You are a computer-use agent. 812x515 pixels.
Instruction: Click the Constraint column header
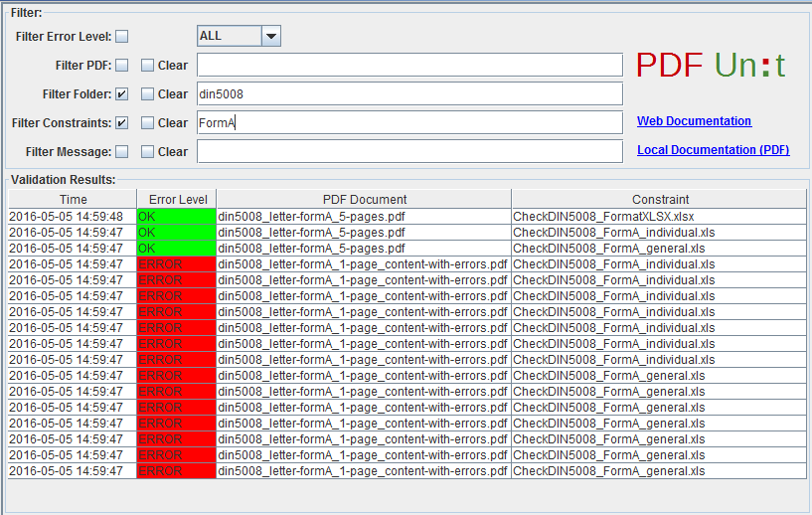pyautogui.click(x=660, y=200)
